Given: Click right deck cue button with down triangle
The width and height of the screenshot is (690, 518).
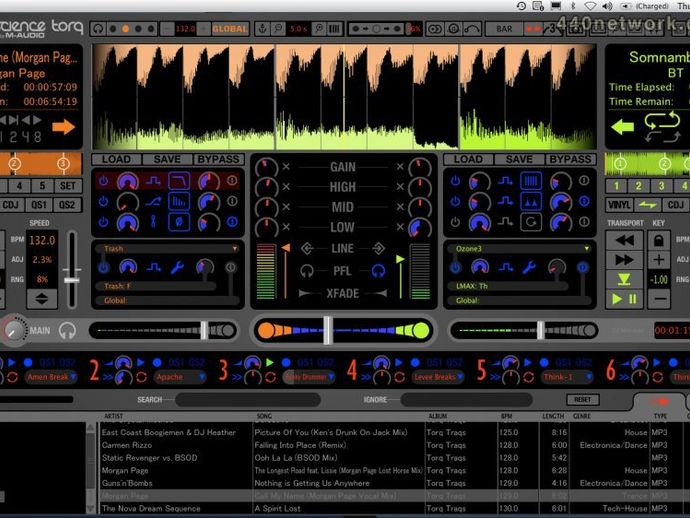Looking at the screenshot, I should pyautogui.click(x=624, y=279).
